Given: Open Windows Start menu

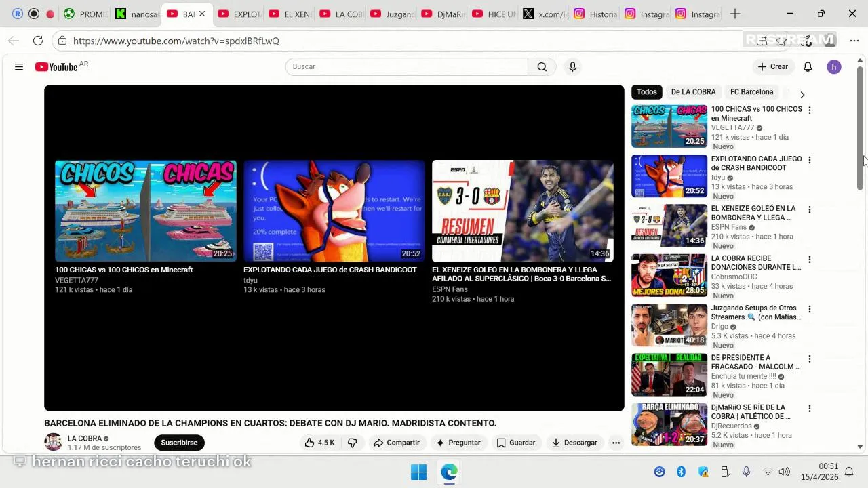Looking at the screenshot, I should coord(418,472).
